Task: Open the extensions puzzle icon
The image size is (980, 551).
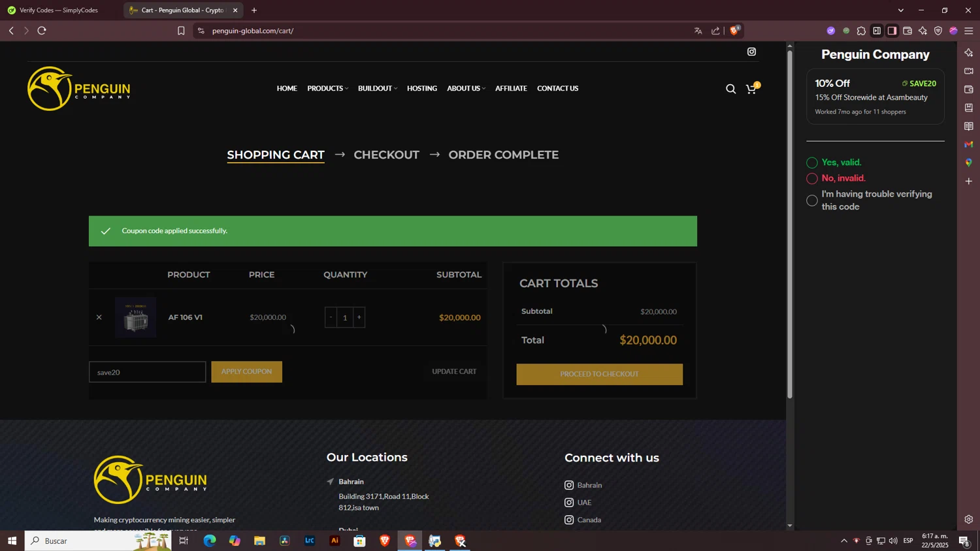Action: pyautogui.click(x=861, y=31)
